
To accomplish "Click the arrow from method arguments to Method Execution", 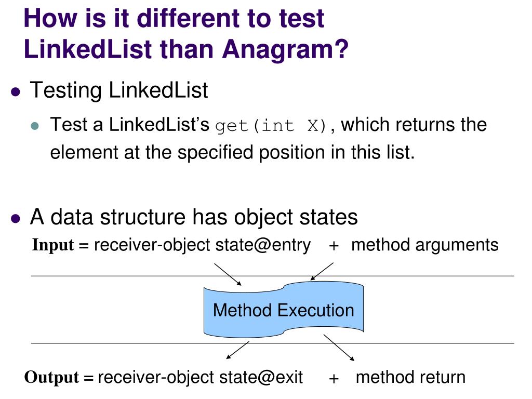I will click(322, 271).
